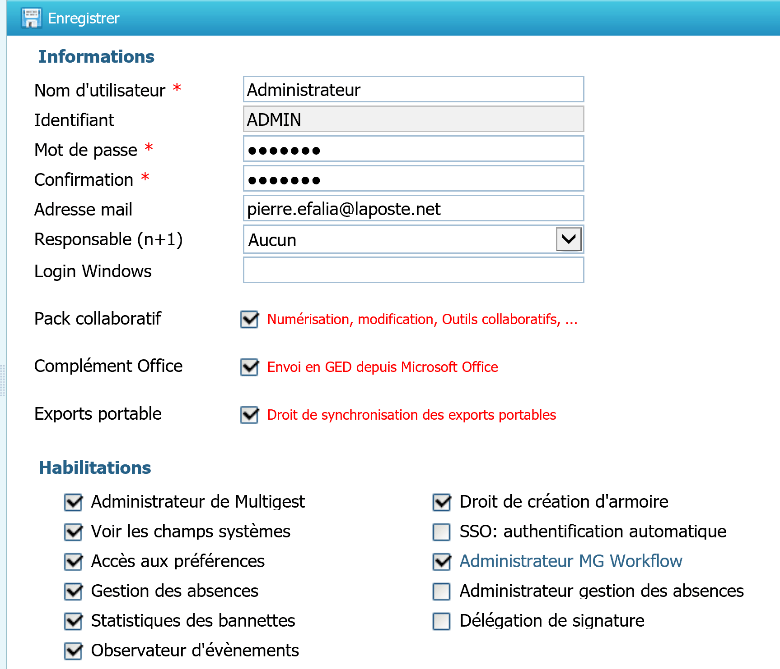This screenshot has height=669, width=780.
Task: Click the Nom d'utilisateur text field
Action: pos(413,90)
